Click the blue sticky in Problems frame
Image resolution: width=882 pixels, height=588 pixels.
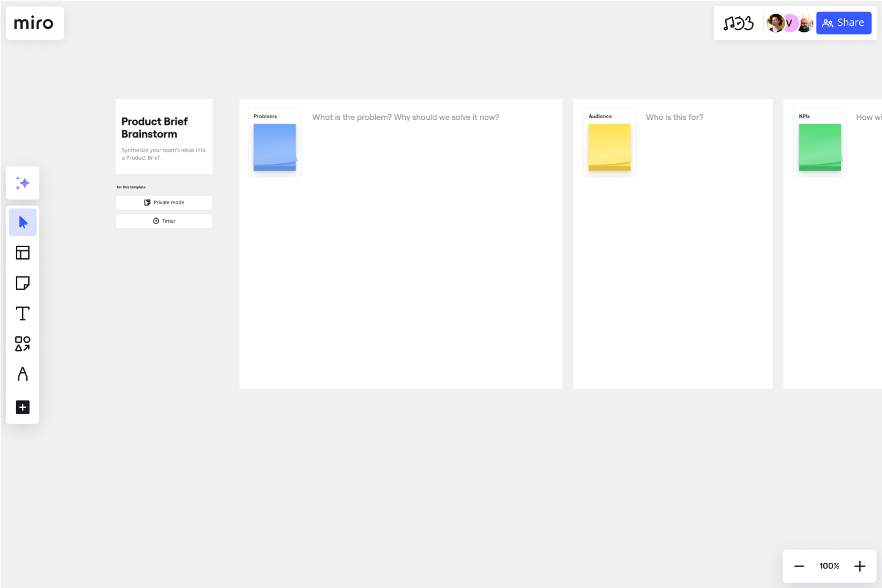pos(274,146)
